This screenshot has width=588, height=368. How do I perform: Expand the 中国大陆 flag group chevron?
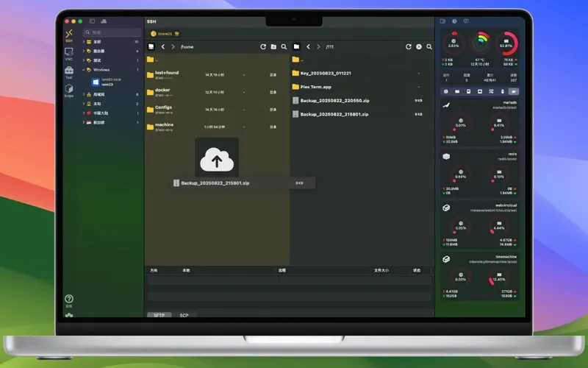click(84, 113)
